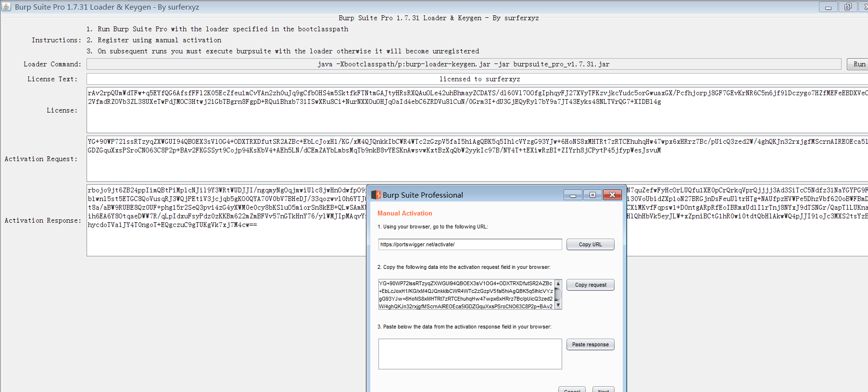The height and width of the screenshot is (392, 868).
Task: Click inside the License text area
Action: click(477, 110)
